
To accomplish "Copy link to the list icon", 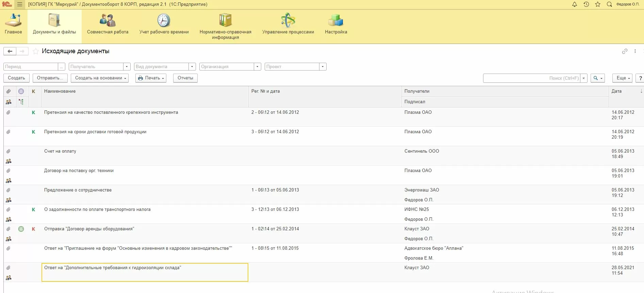I will (625, 51).
